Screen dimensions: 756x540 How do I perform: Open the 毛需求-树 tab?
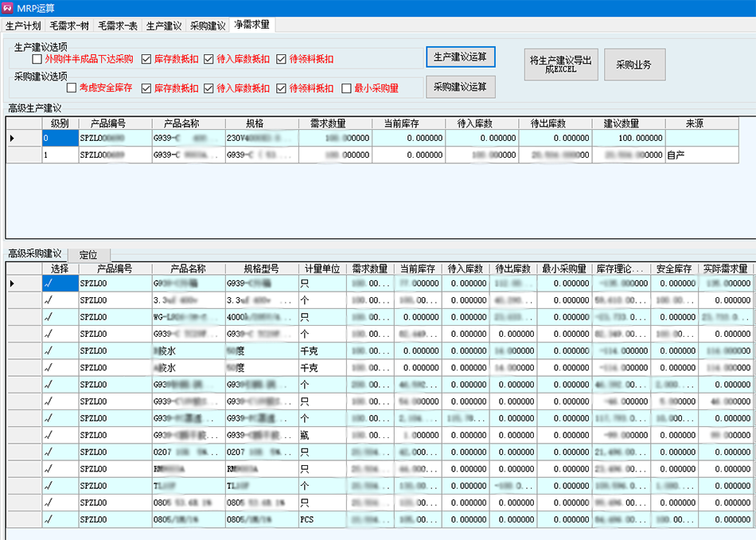coord(70,25)
